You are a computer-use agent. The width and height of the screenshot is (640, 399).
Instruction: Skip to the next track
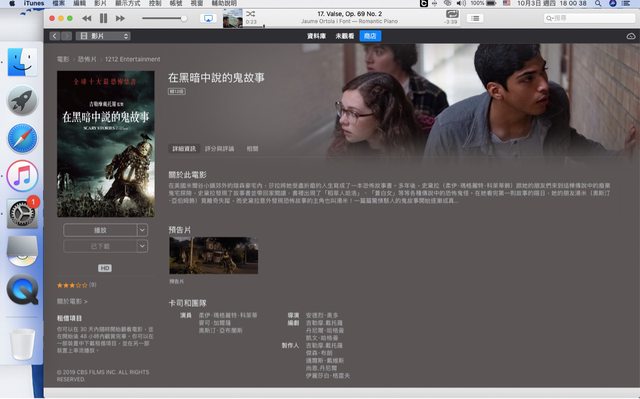(120, 18)
